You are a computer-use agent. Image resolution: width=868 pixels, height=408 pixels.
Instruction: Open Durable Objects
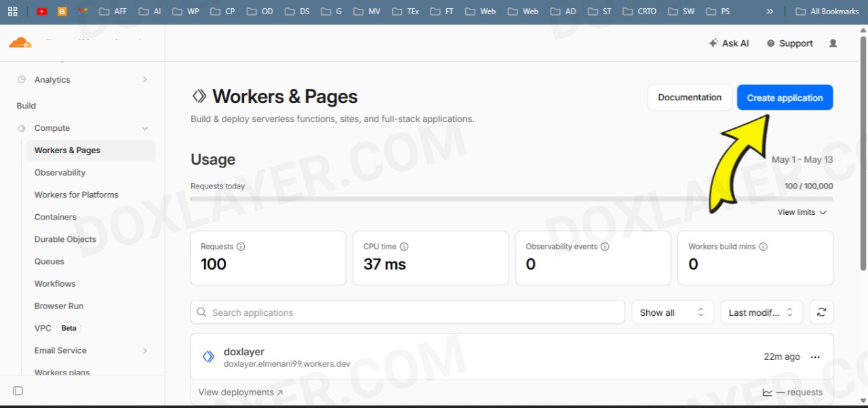[x=65, y=239]
